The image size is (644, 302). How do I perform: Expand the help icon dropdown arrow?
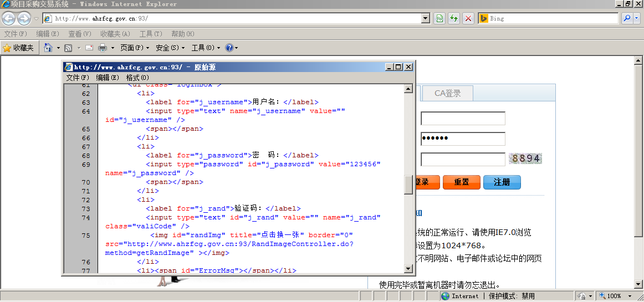(x=236, y=48)
